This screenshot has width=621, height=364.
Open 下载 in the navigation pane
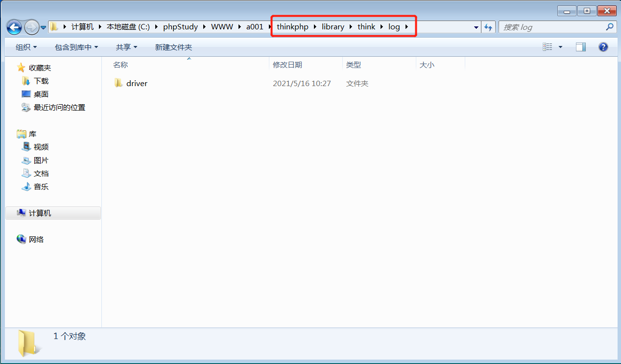(41, 81)
